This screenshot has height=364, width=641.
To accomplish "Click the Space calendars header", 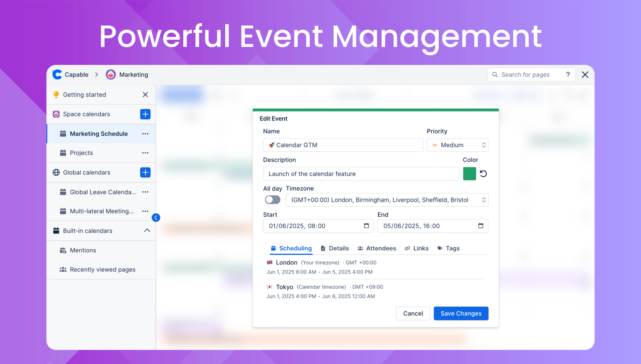I will click(x=102, y=114).
